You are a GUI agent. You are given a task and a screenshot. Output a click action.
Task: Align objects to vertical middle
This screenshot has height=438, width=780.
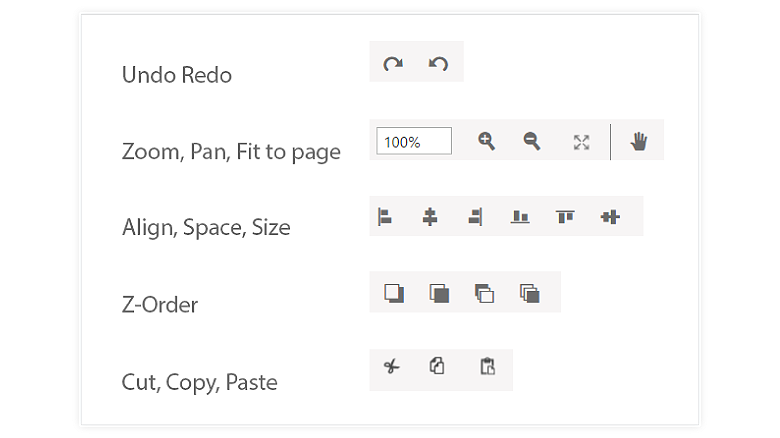click(x=610, y=216)
